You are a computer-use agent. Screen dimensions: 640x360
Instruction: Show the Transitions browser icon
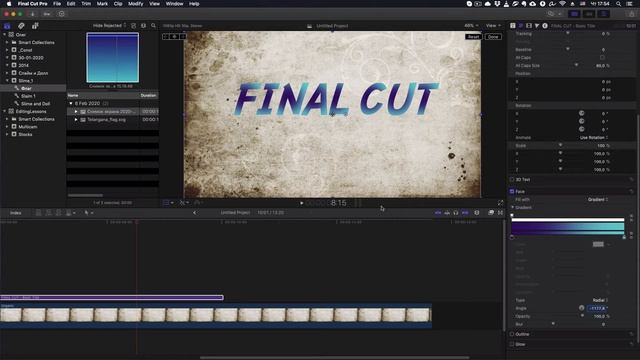[x=500, y=213]
